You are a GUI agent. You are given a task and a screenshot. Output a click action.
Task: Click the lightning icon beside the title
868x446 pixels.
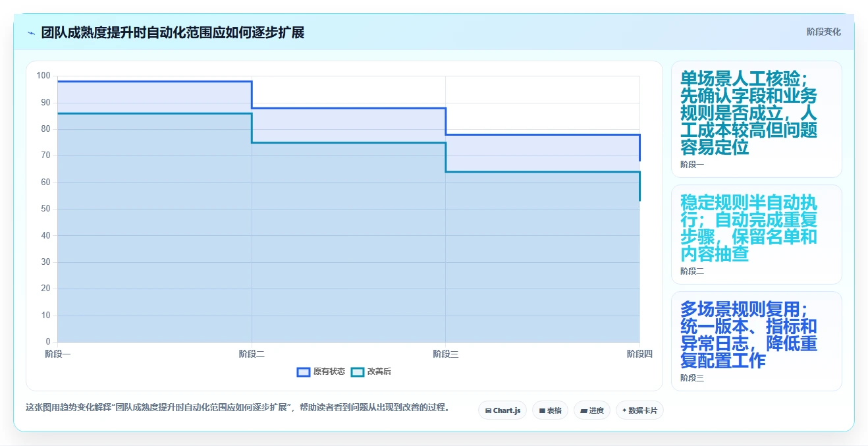tap(31, 32)
